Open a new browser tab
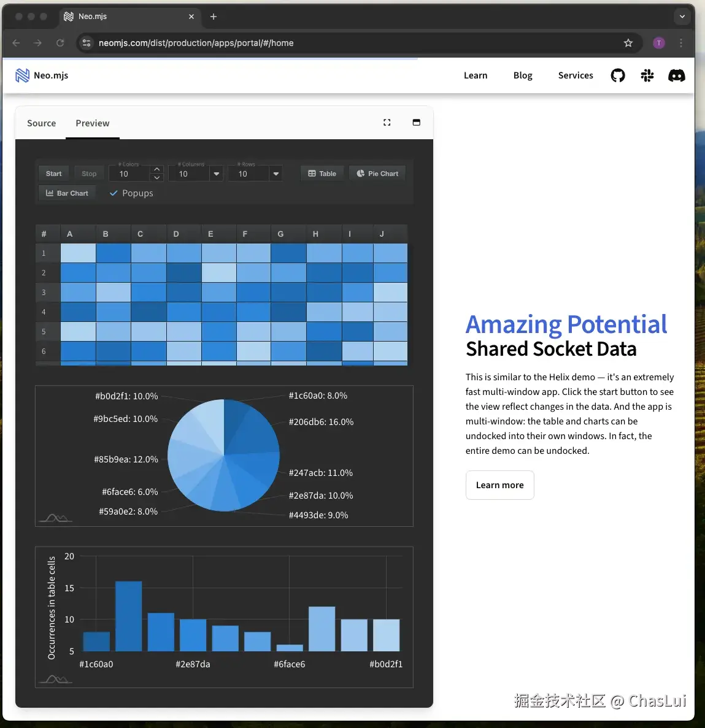The image size is (705, 728). click(213, 17)
